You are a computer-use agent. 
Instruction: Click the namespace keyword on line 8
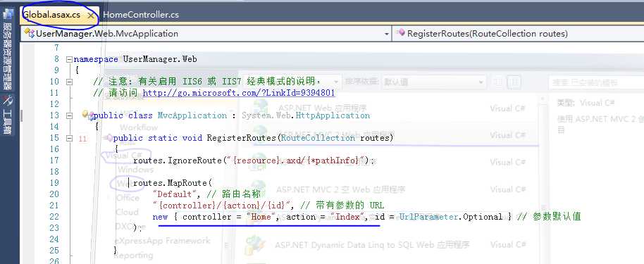[x=96, y=59]
